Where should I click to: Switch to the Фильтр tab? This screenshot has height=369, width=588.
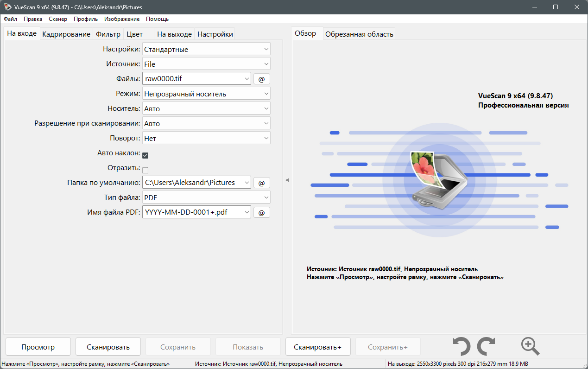coord(108,34)
